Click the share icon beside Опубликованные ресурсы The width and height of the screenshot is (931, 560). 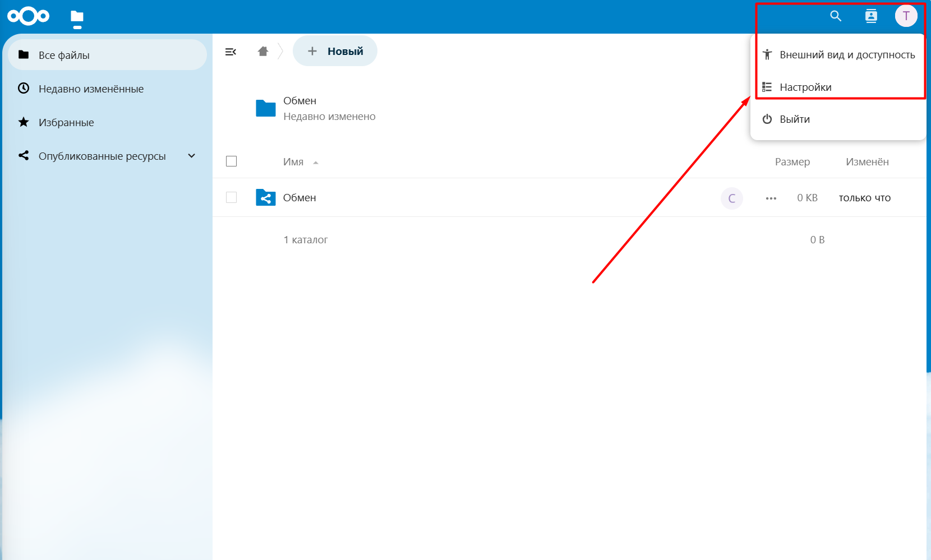24,155
